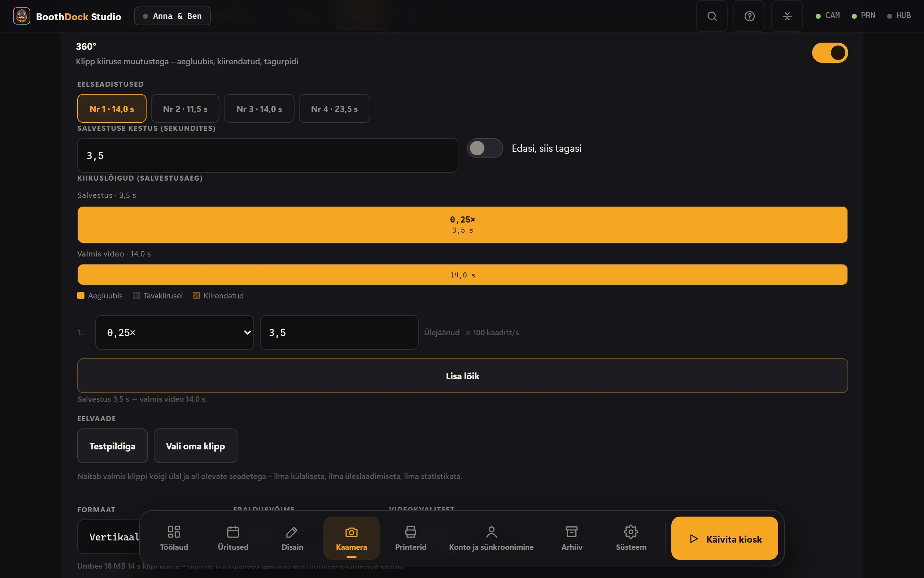
Task: Select the Kaamera tab
Action: pyautogui.click(x=351, y=538)
